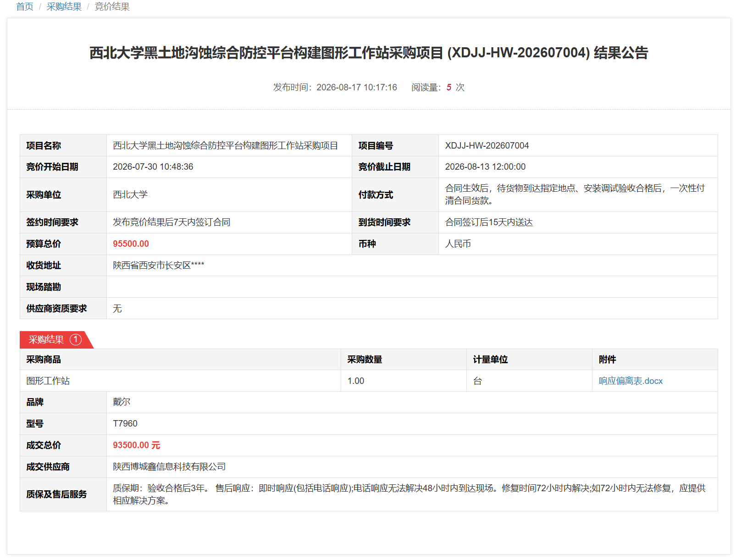This screenshot has height=560, width=736.
Task: Click the 项目名称 row label
Action: 44,145
